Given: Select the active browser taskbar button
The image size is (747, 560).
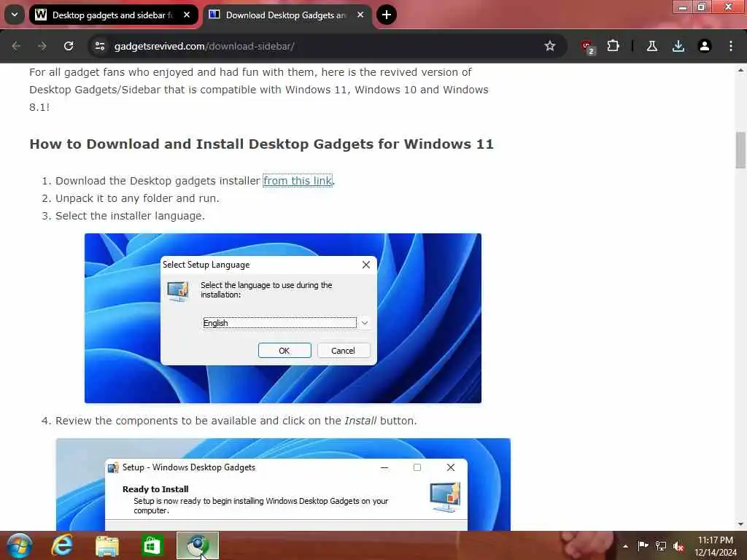Looking at the screenshot, I should [x=198, y=545].
